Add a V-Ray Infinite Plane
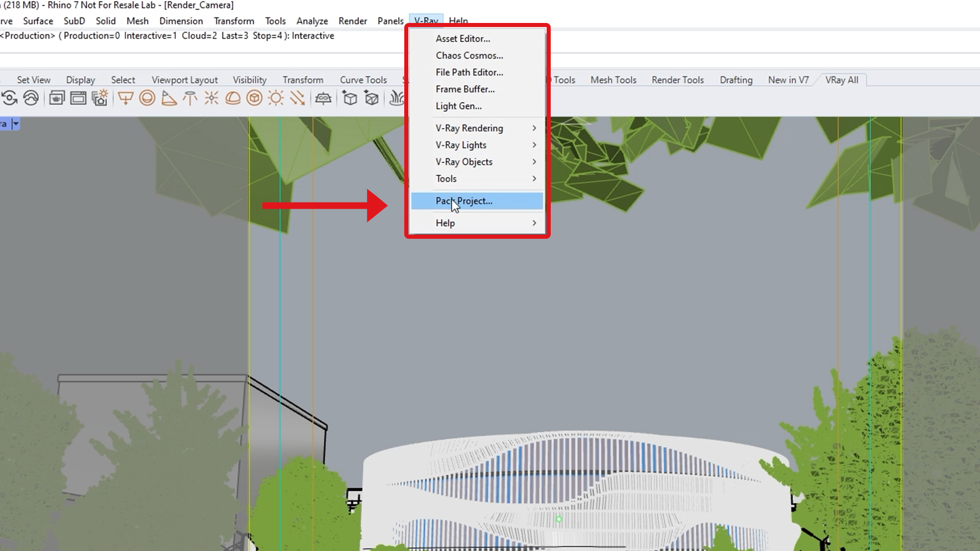The width and height of the screenshot is (980, 551). (323, 97)
